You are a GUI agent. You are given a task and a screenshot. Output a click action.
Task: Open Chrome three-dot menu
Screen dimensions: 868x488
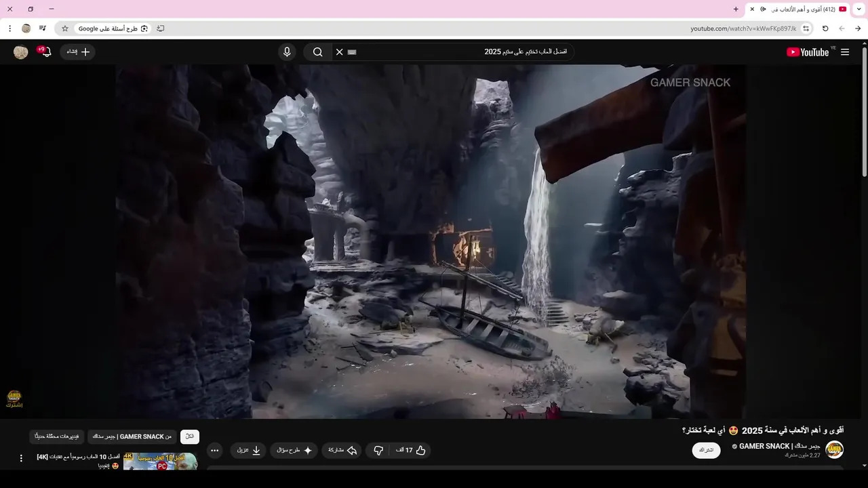pos(9,28)
